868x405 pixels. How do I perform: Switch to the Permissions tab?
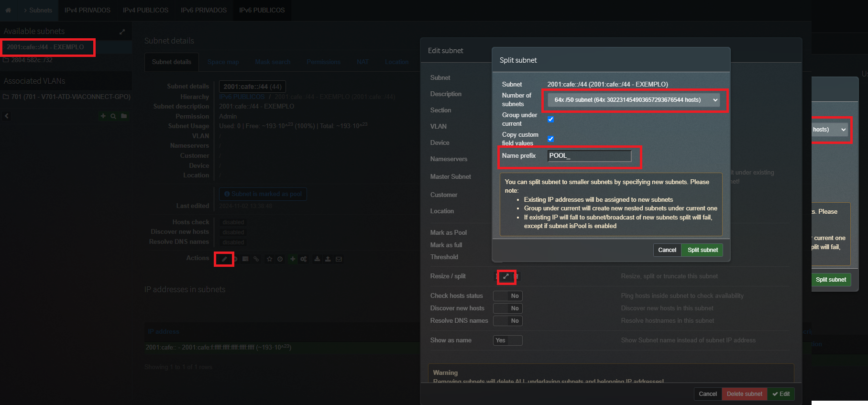tap(324, 62)
